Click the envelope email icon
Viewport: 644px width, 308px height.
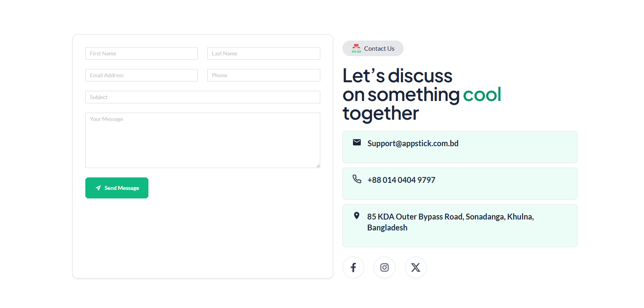(356, 142)
